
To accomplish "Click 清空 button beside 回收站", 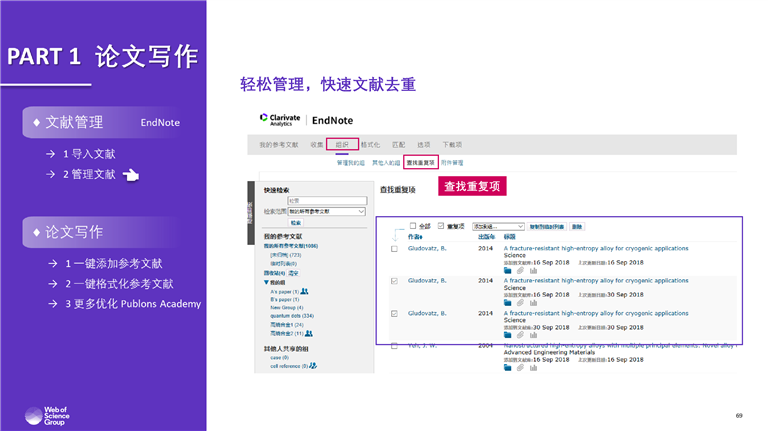I will pos(293,273).
